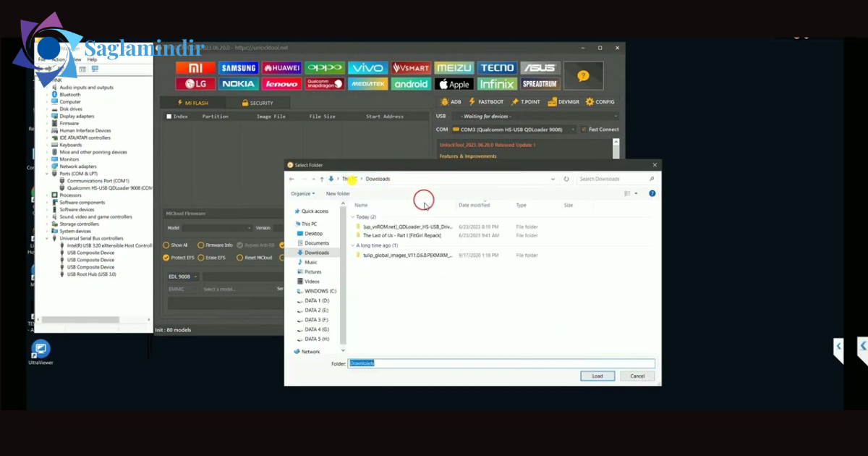Open Quick access in navigation pane
The width and height of the screenshot is (868, 456).
click(x=312, y=211)
